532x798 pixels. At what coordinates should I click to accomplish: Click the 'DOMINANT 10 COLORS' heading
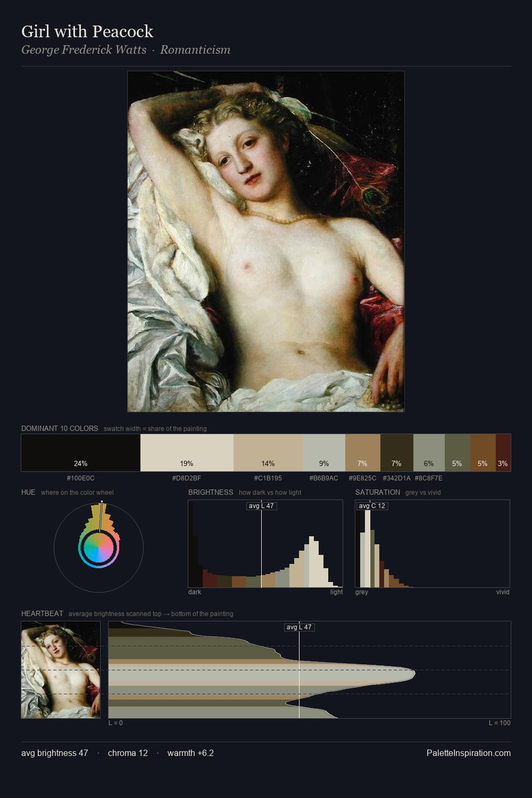tap(60, 428)
